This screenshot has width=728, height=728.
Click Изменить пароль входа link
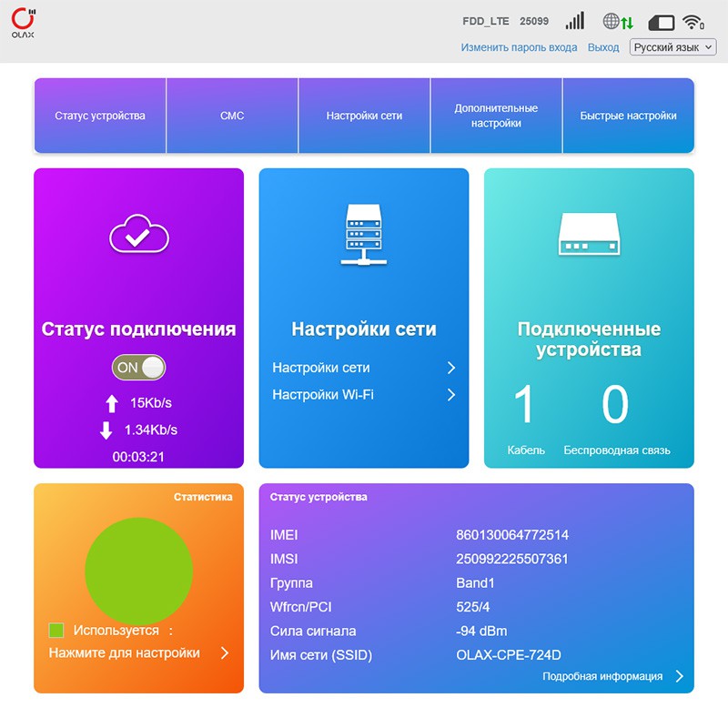tap(519, 47)
